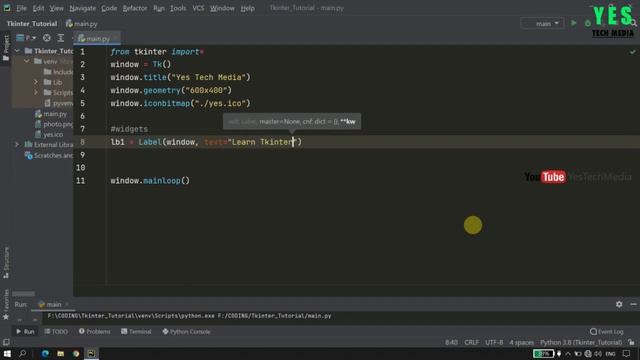Image resolution: width=640 pixels, height=360 pixels.
Task: Select photo.png in the project tree
Action: 54,124
